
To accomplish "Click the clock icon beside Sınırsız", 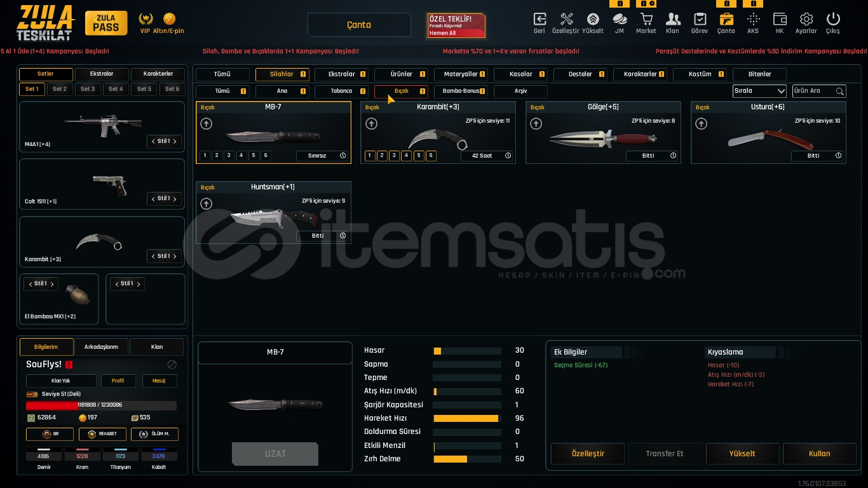I will (x=343, y=156).
